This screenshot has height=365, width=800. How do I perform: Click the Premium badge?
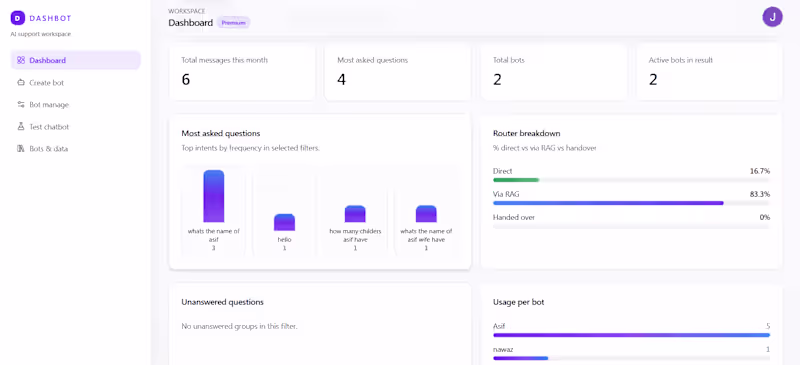tap(234, 23)
